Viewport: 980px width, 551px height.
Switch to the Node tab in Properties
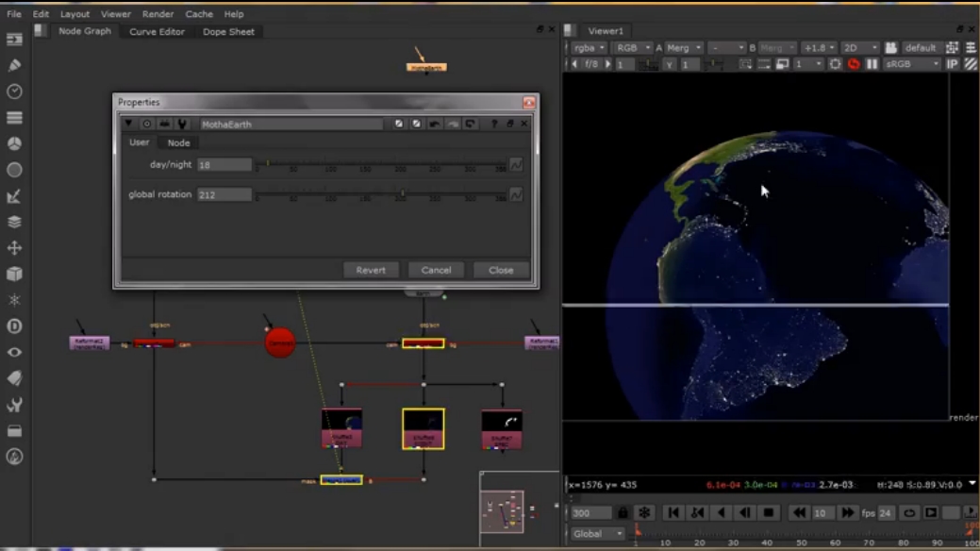pyautogui.click(x=179, y=142)
